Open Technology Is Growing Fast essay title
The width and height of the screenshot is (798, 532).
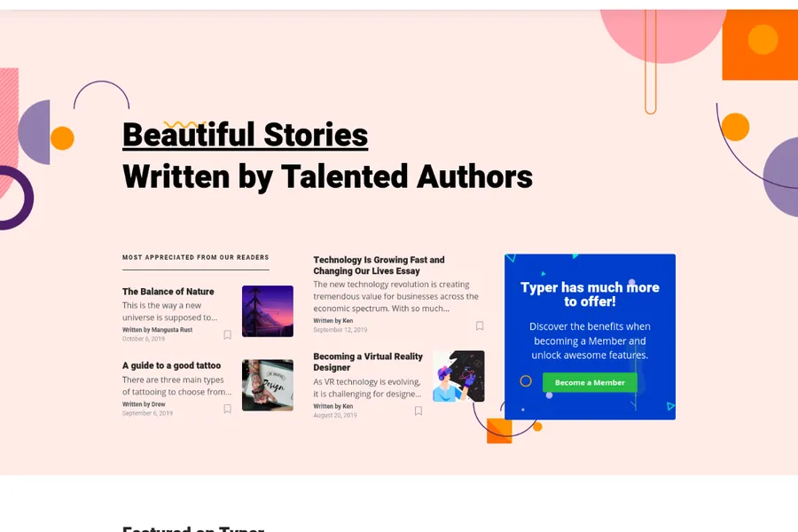click(379, 265)
